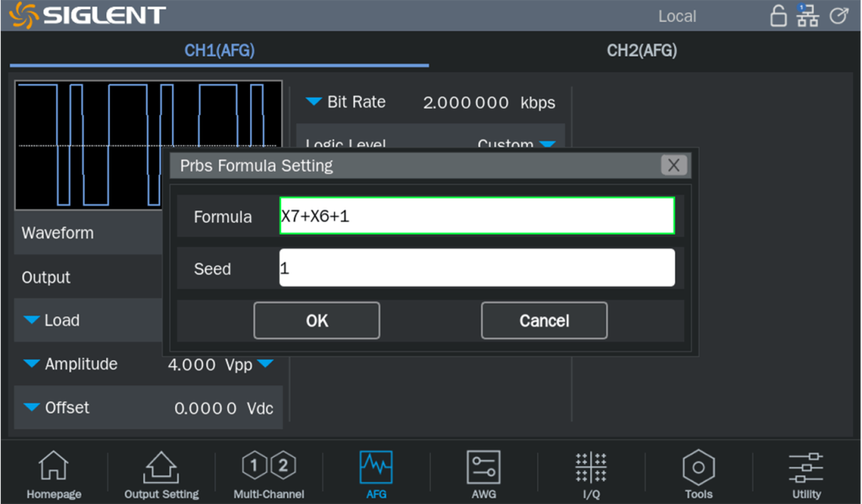The height and width of the screenshot is (504, 862).
Task: Click the Formula input field
Action: pos(476,216)
